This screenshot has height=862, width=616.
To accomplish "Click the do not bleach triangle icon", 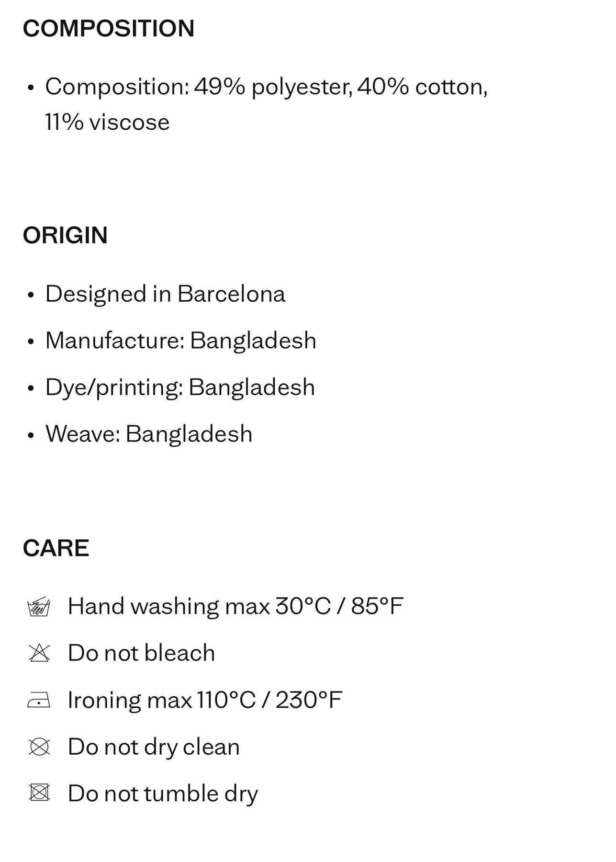I will tap(39, 653).
